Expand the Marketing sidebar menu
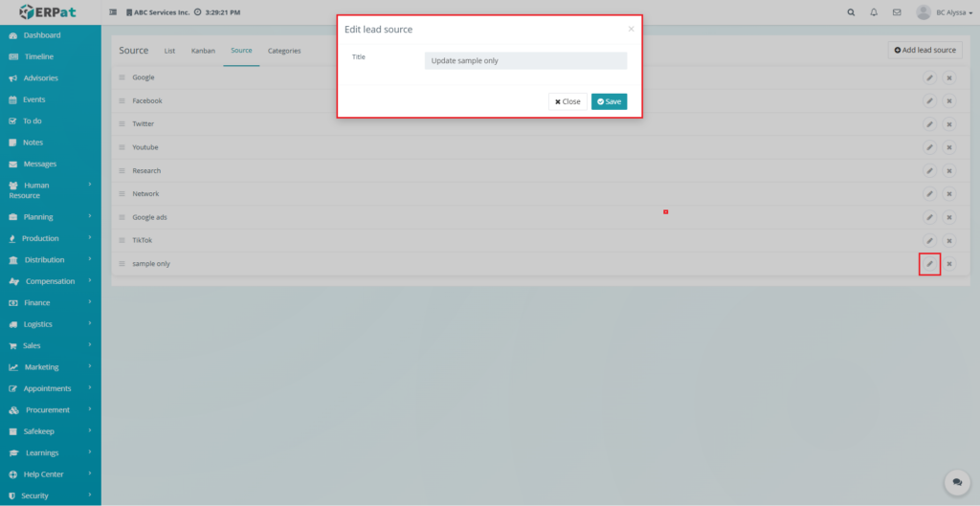The height and width of the screenshot is (506, 980). click(x=50, y=367)
